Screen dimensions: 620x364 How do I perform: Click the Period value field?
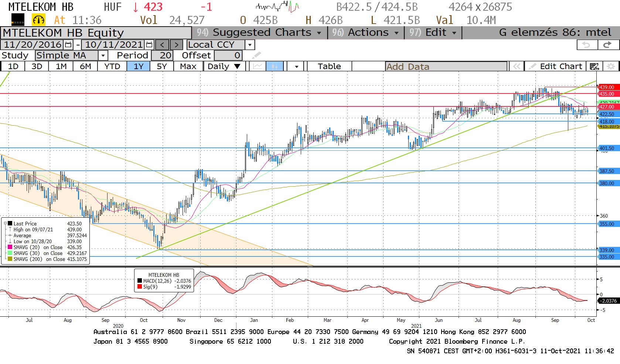pos(161,55)
